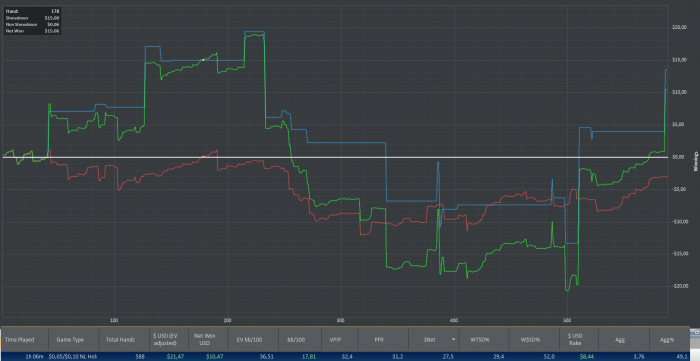
Task: Click the '500' x-axis hand label
Action: point(567,320)
